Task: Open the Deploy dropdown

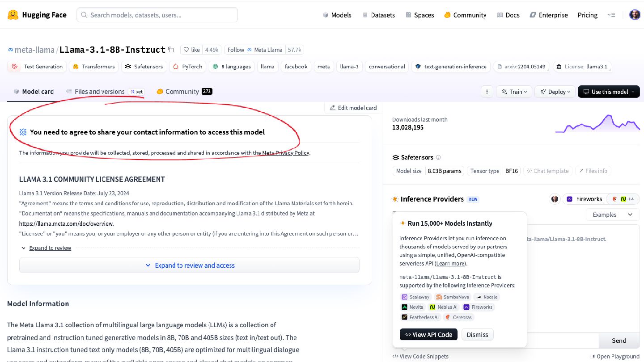Action: point(555,92)
